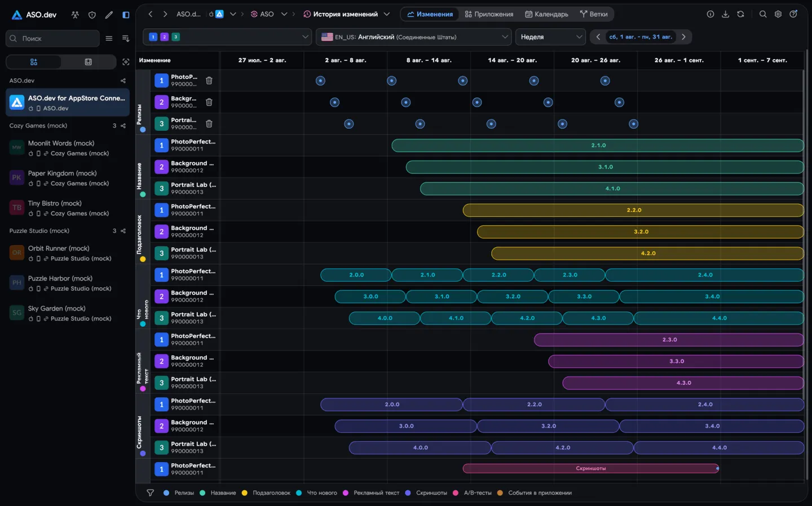The width and height of the screenshot is (812, 506).
Task: Click the refresh sync icon in top toolbar
Action: pos(740,14)
